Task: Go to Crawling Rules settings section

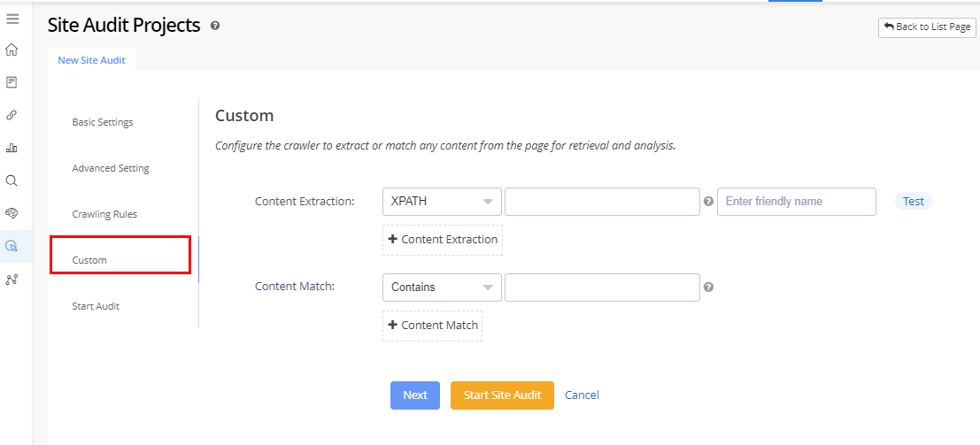Action: coord(104,214)
